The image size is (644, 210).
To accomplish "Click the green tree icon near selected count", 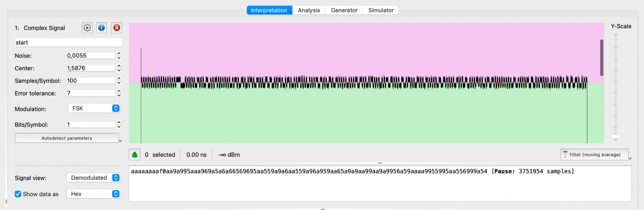I will (x=134, y=155).
